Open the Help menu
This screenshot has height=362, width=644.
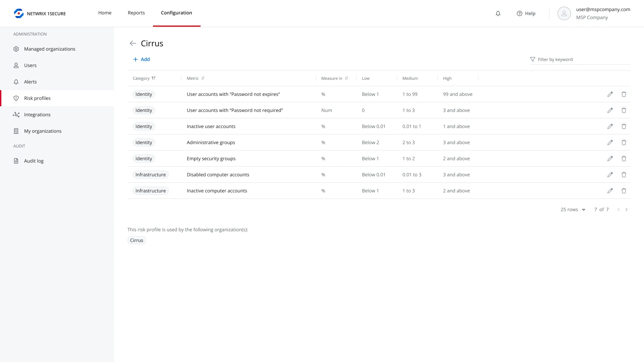(526, 13)
